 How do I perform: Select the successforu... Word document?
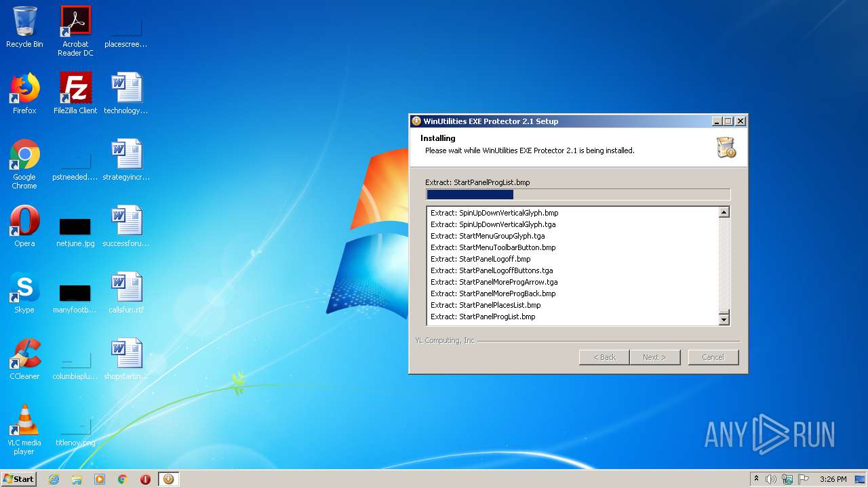pyautogui.click(x=126, y=226)
